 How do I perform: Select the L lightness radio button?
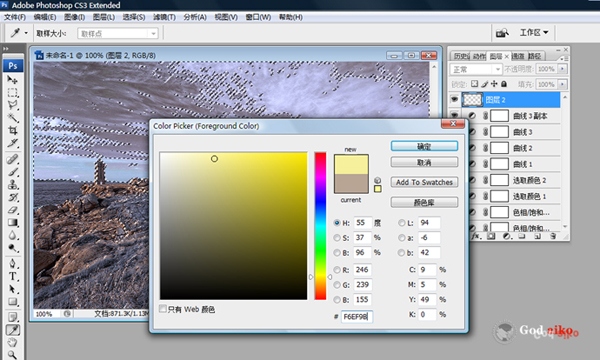401,223
